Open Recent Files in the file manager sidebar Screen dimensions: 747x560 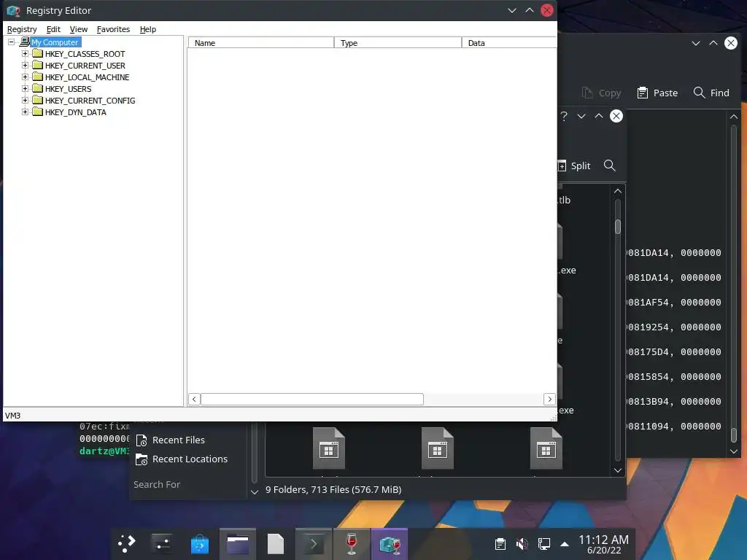pos(171,440)
